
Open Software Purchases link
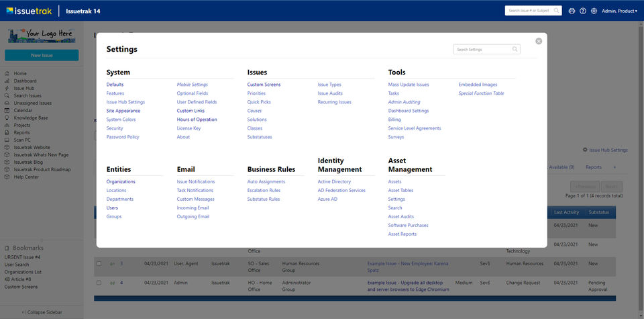coord(409,225)
